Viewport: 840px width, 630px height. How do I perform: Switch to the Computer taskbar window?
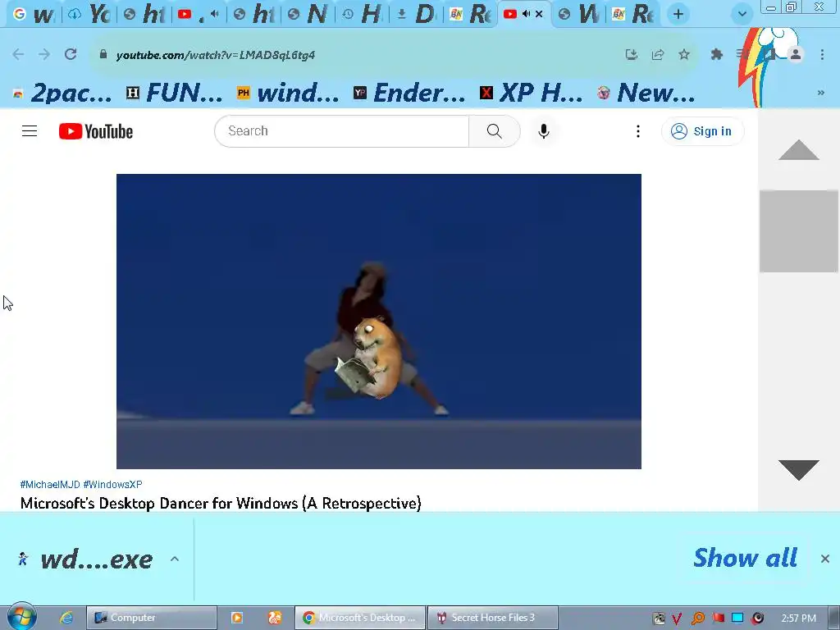coord(152,618)
